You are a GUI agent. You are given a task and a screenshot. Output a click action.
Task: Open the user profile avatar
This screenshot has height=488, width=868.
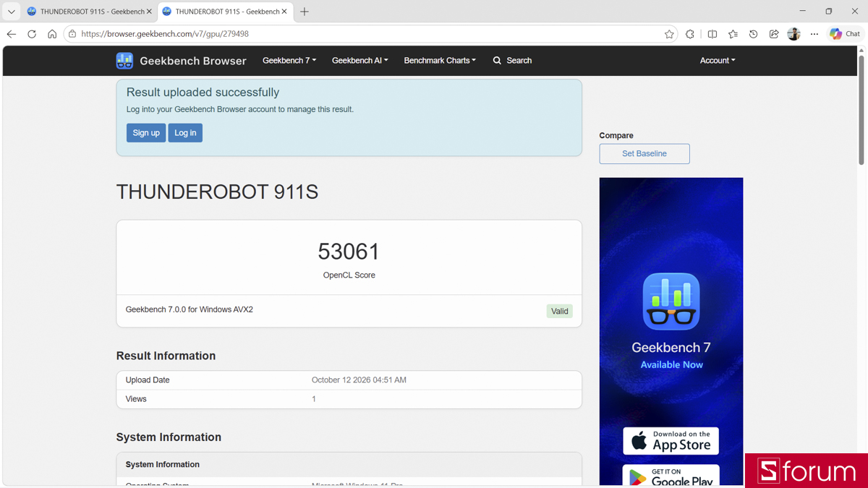click(793, 34)
